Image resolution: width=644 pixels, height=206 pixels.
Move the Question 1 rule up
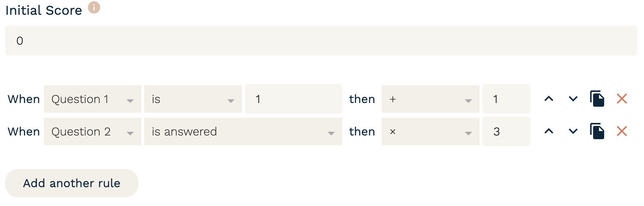click(549, 99)
